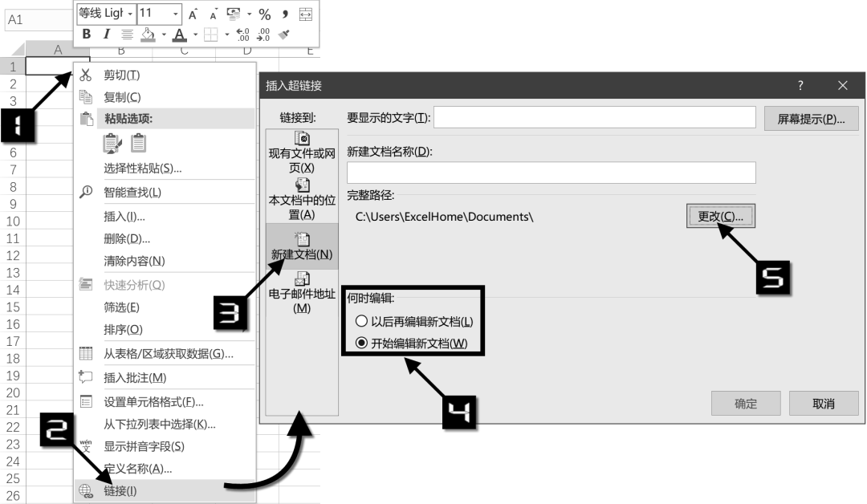The height and width of the screenshot is (504, 867).
Task: Open the font size dropdown
Action: point(175,14)
